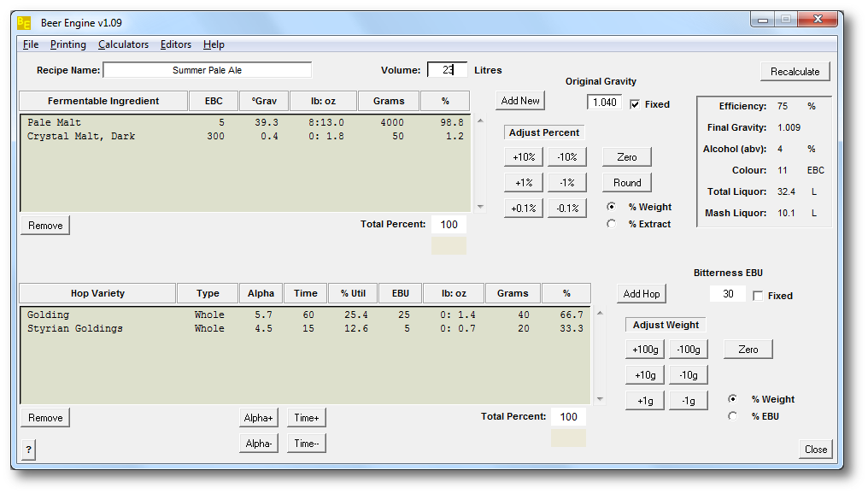Select the % Extract radio button
The width and height of the screenshot is (868, 494).
tap(611, 224)
